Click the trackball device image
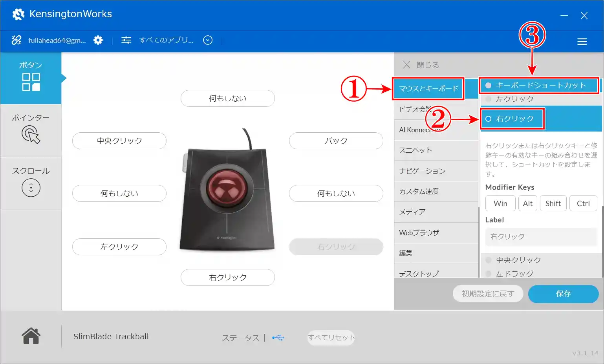The height and width of the screenshot is (364, 604). [227, 190]
